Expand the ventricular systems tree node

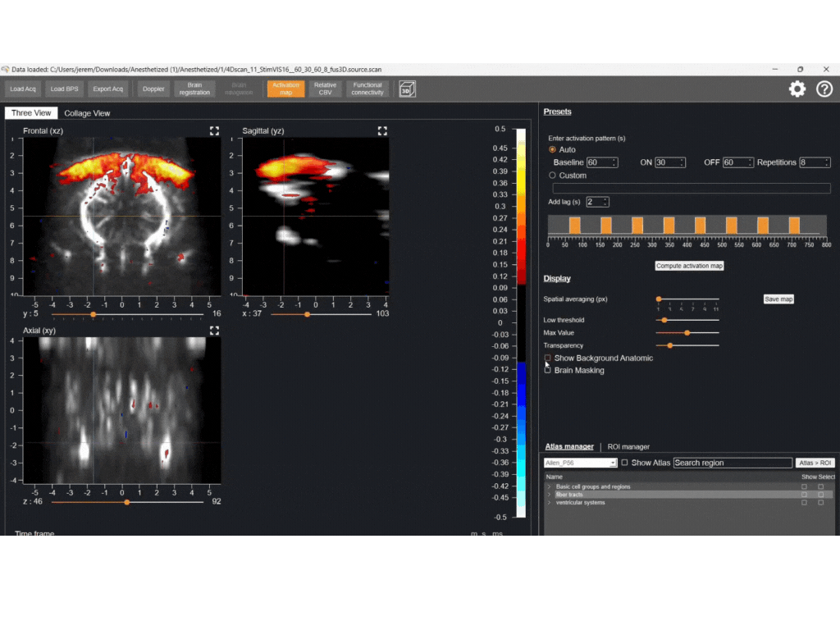[549, 502]
